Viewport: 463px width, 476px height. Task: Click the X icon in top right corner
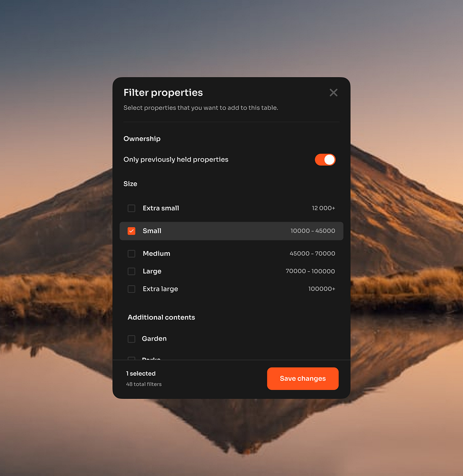tap(333, 93)
